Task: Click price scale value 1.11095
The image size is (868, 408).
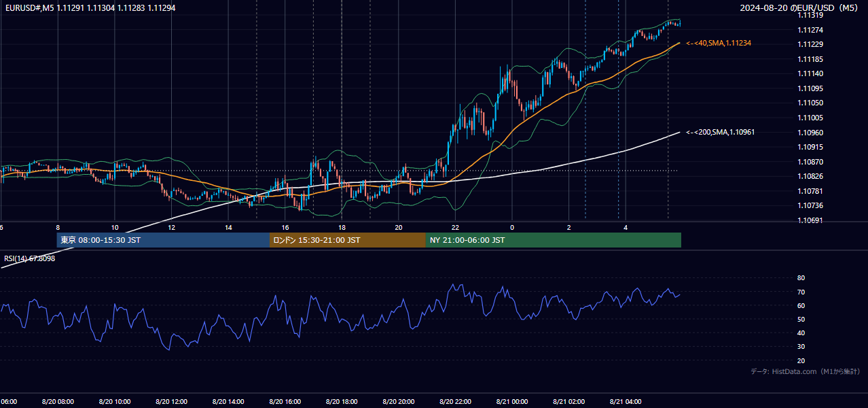Action: (812, 88)
